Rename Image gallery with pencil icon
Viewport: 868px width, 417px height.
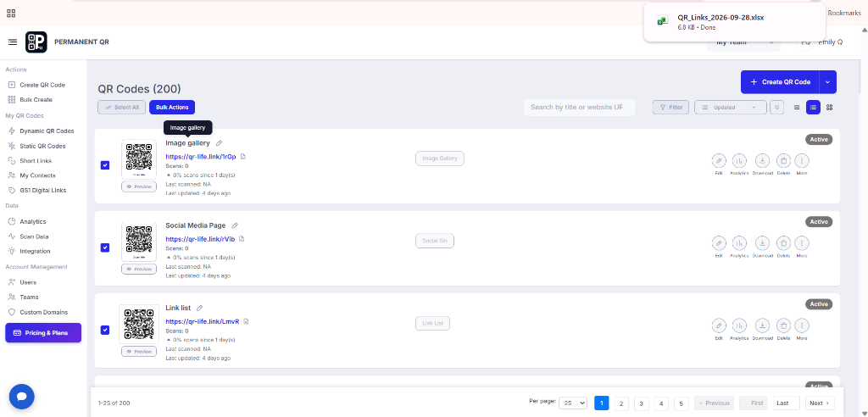pos(220,143)
